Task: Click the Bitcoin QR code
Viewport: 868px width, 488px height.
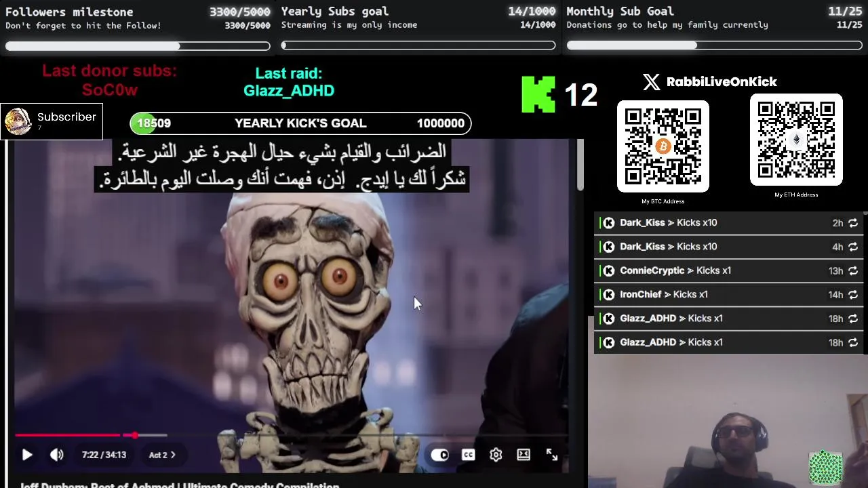Action: pyautogui.click(x=663, y=146)
